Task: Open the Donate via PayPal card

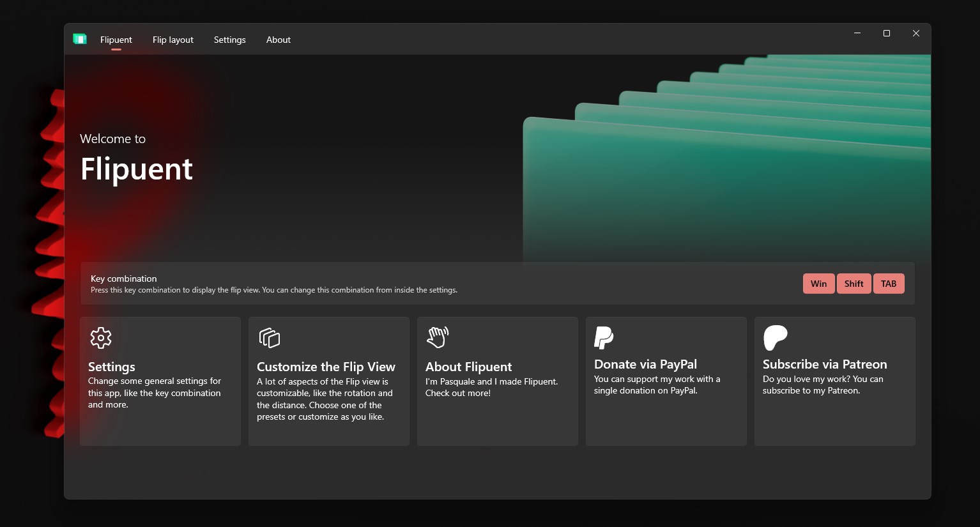Action: (666, 381)
